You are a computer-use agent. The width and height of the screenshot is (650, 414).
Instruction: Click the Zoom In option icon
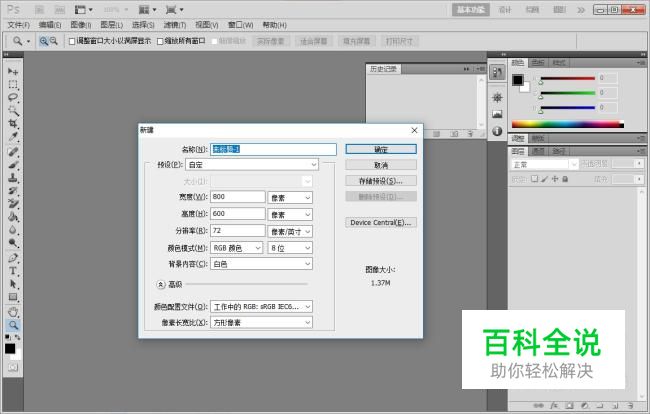(x=44, y=41)
